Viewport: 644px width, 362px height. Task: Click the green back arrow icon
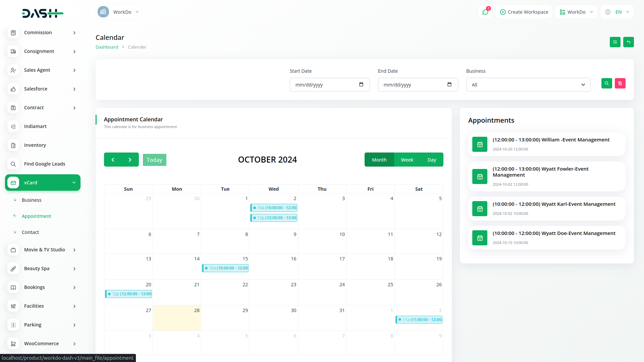tap(628, 42)
